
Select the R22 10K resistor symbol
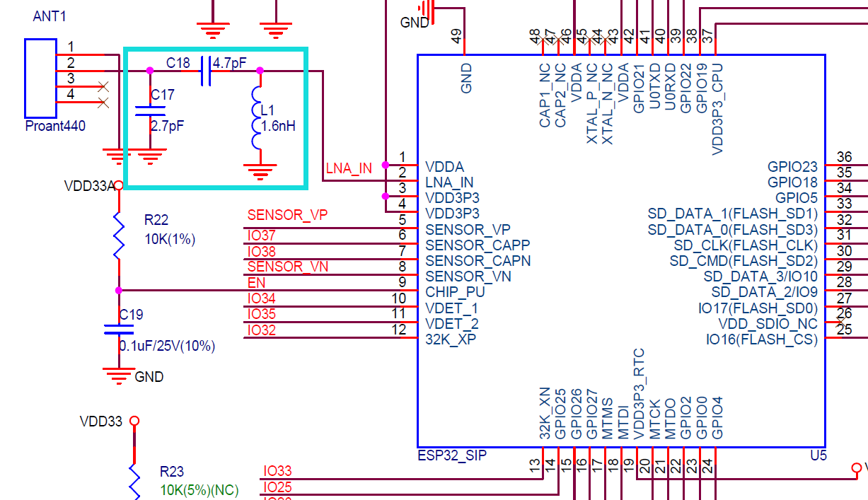pos(118,228)
